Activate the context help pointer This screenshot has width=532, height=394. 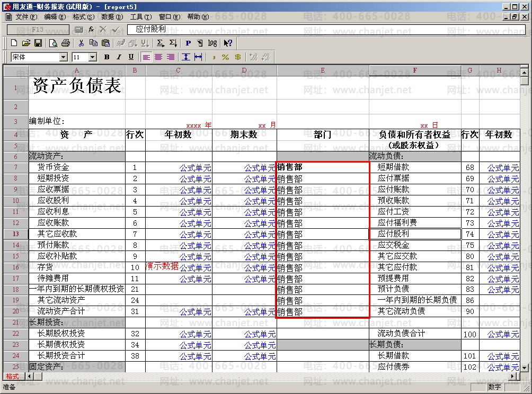point(228,43)
